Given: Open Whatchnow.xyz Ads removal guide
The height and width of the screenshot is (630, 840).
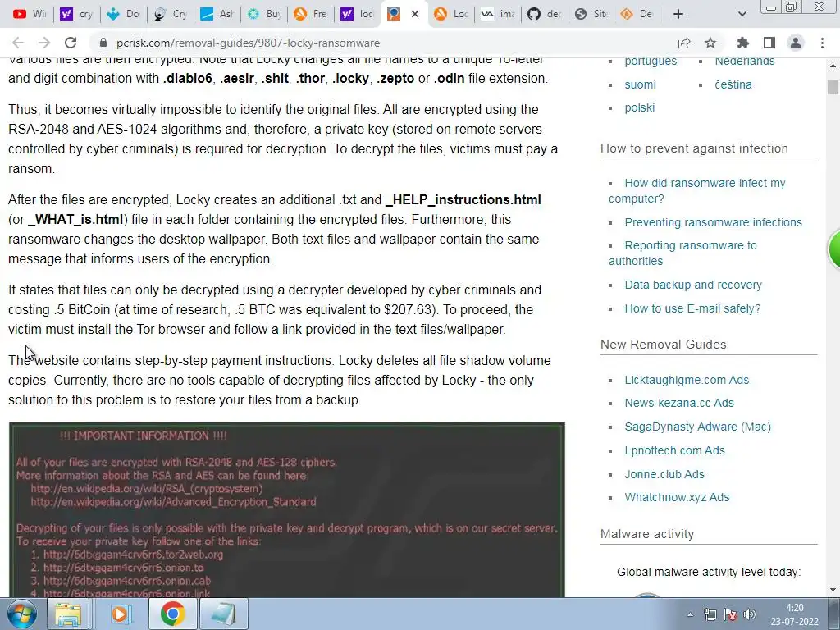Looking at the screenshot, I should (677, 497).
